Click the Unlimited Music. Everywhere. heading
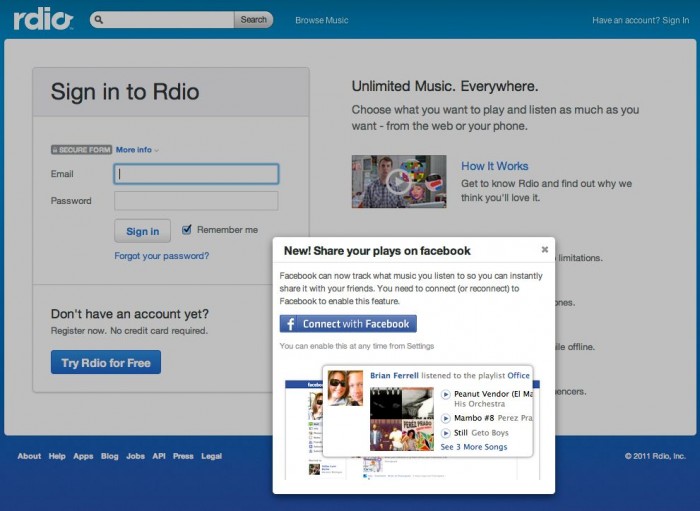Screen dimensions: 700x511 click(445, 86)
